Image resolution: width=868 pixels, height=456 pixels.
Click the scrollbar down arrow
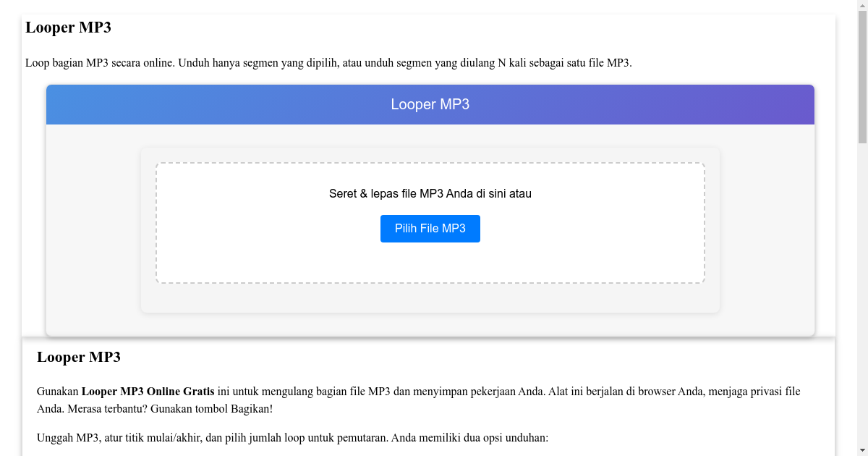[861, 450]
